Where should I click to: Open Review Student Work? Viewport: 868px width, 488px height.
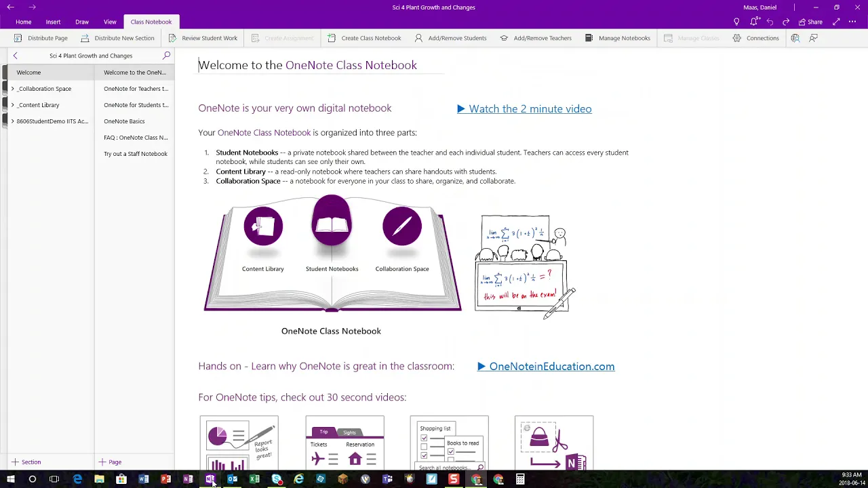click(x=202, y=38)
